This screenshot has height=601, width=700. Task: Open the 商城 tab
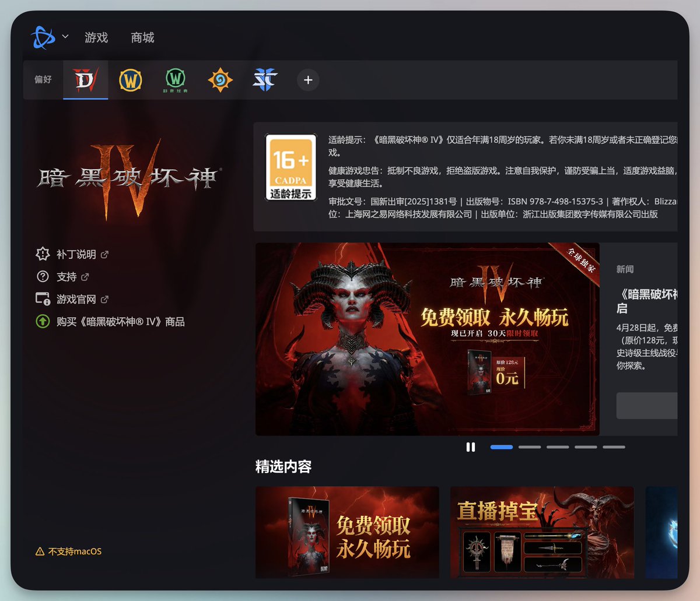coord(142,38)
